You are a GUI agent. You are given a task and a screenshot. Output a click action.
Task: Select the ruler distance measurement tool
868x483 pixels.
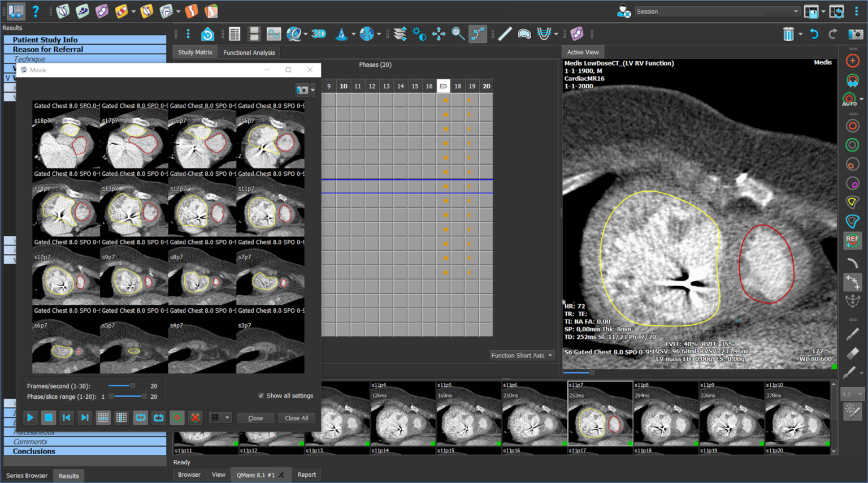(x=505, y=34)
